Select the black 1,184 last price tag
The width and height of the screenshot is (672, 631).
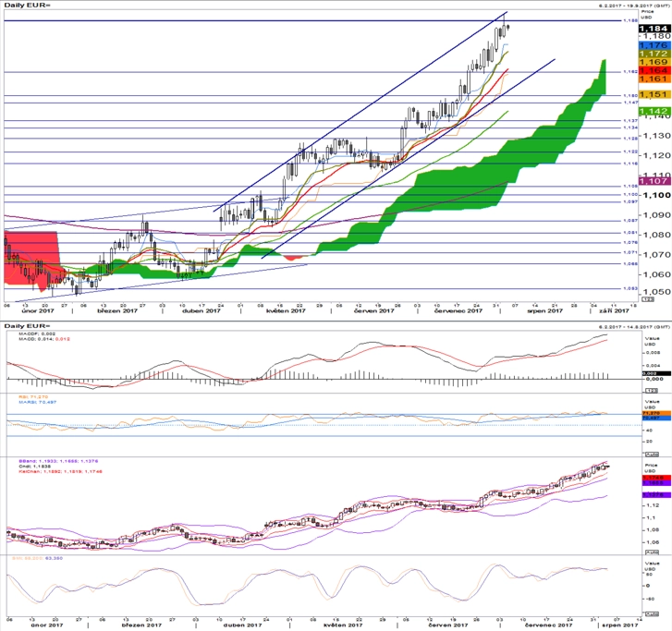click(654, 29)
